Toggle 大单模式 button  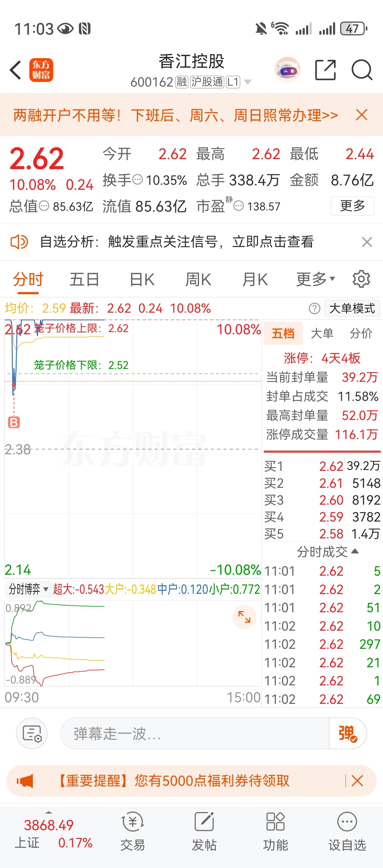click(x=352, y=308)
